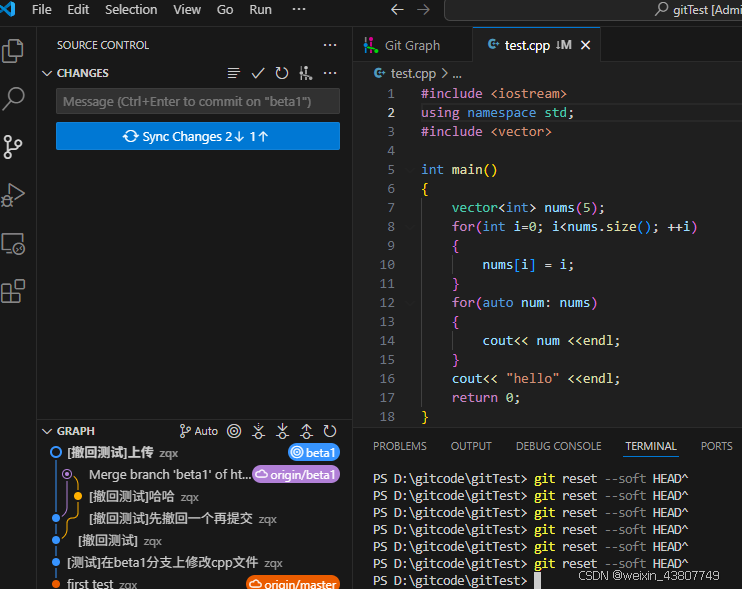Open the Remote Explorer view
This screenshot has height=589, width=742.
[x=13, y=244]
